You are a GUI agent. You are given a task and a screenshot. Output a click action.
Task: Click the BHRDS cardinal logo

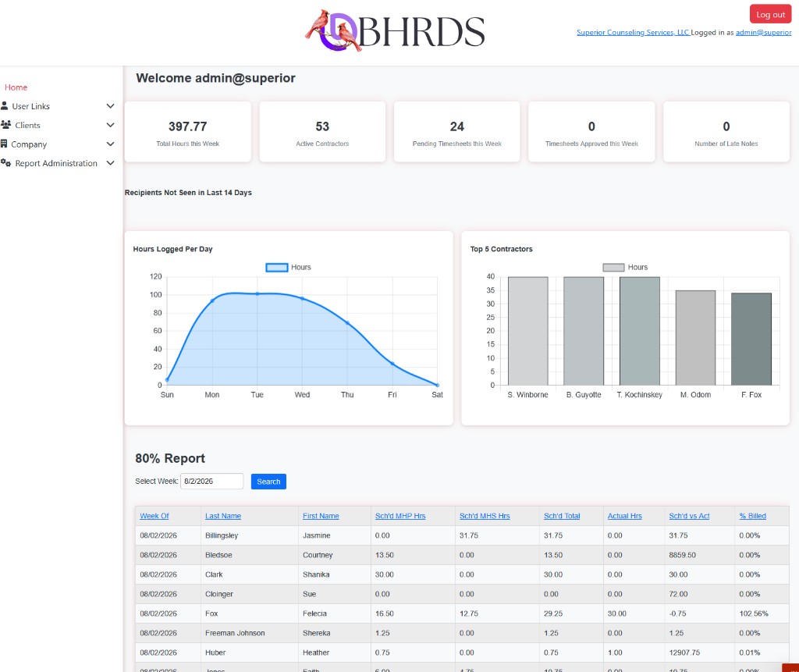tap(395, 30)
